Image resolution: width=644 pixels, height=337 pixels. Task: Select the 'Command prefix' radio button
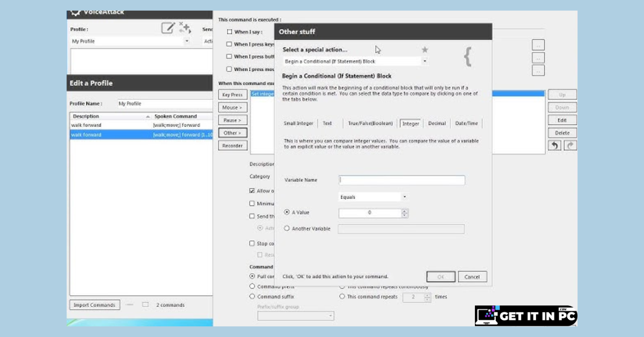click(252, 286)
